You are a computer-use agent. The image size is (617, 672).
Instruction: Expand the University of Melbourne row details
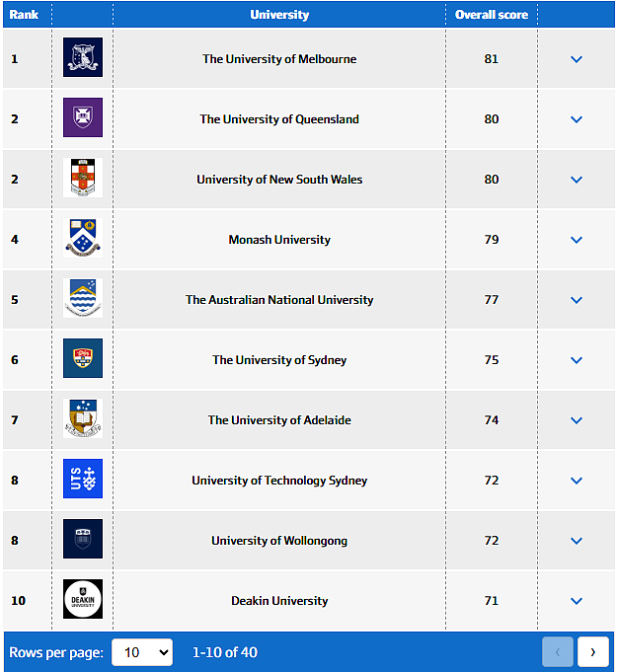pos(577,59)
